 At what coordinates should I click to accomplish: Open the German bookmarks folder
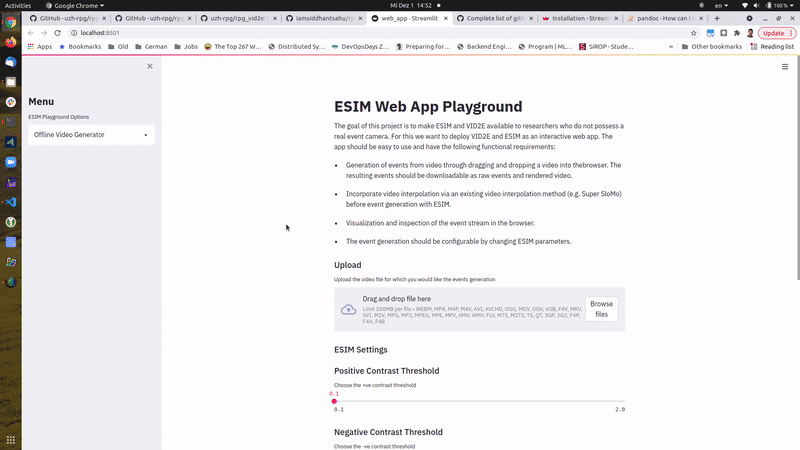click(x=151, y=46)
